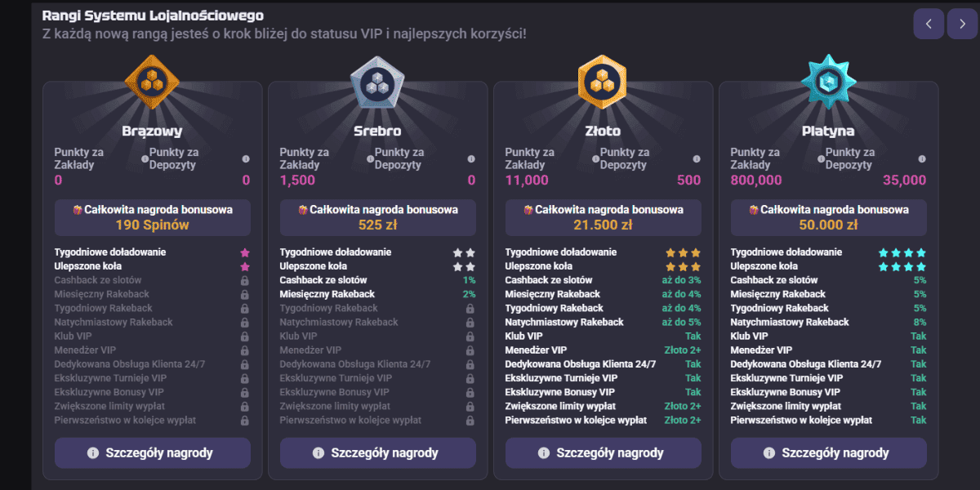Click pink star next to Tygodniowe doładowanie in Brązowy

tap(245, 252)
